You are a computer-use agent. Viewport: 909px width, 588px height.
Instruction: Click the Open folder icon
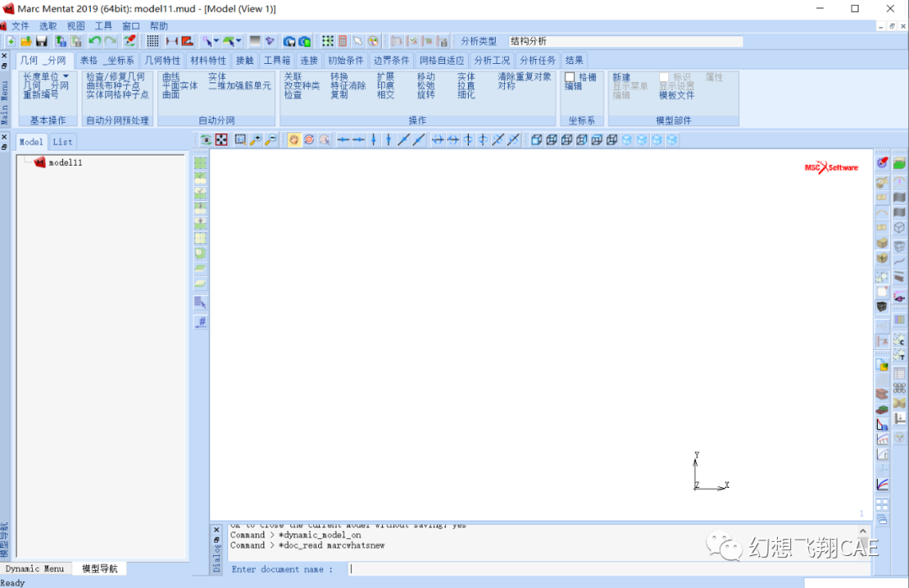[26, 41]
